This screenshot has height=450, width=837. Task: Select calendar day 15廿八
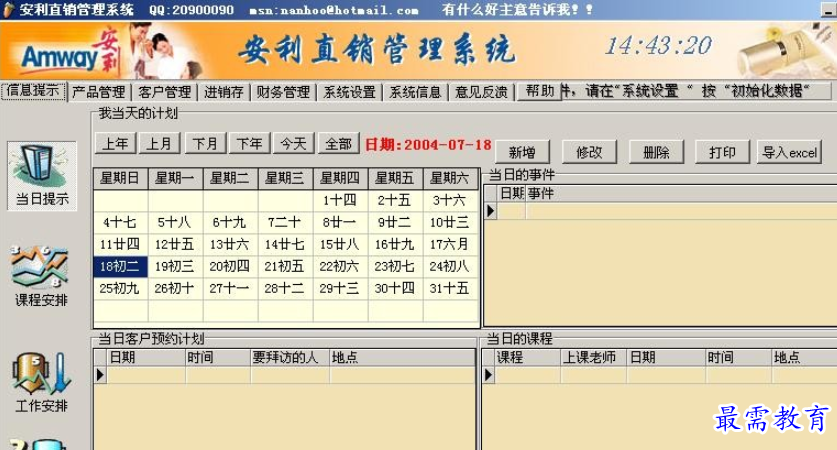[339, 244]
